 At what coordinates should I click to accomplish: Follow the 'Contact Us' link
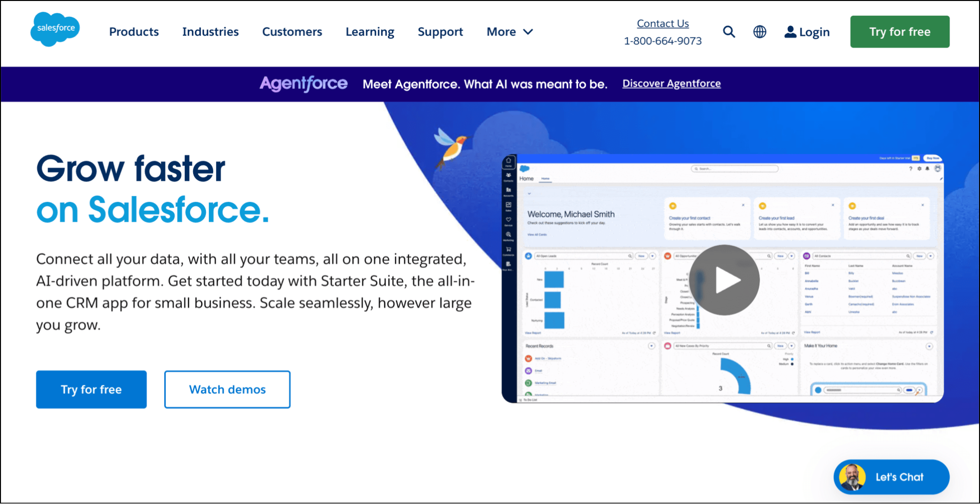click(663, 24)
